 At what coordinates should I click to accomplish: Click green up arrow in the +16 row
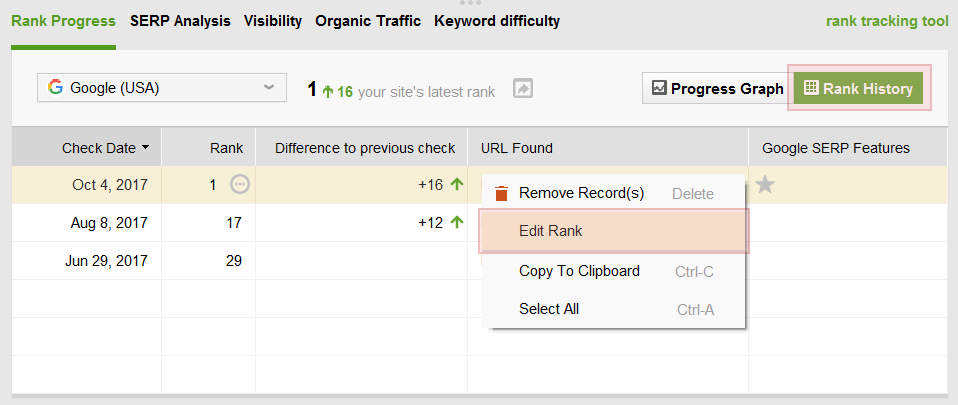click(x=456, y=184)
